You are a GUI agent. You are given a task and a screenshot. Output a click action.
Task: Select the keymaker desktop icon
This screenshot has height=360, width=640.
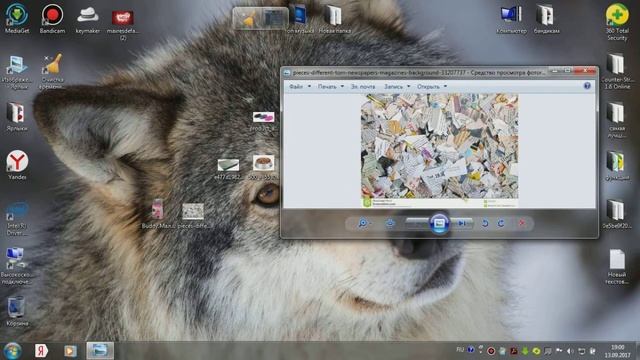[88, 19]
